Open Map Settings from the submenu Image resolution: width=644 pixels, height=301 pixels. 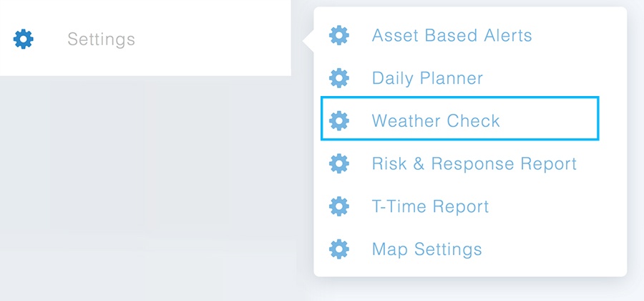[426, 249]
